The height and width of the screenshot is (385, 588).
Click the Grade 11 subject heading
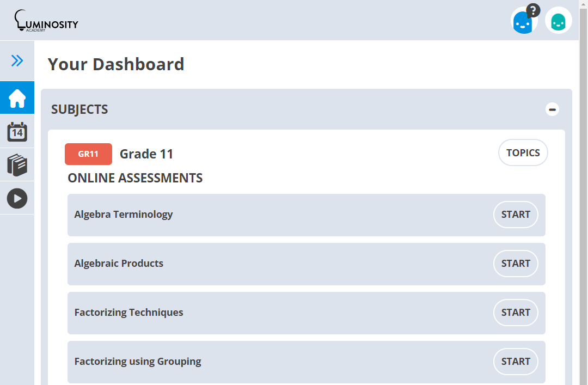[146, 154]
